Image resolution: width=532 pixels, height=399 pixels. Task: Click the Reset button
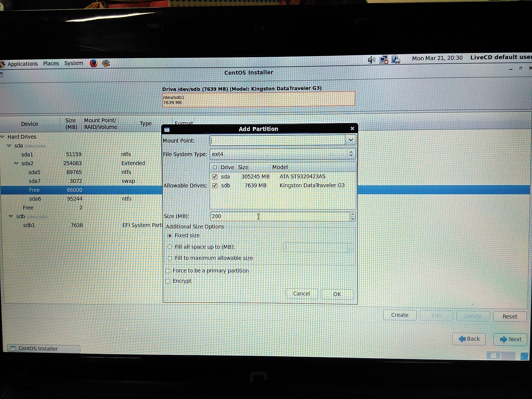(x=510, y=316)
